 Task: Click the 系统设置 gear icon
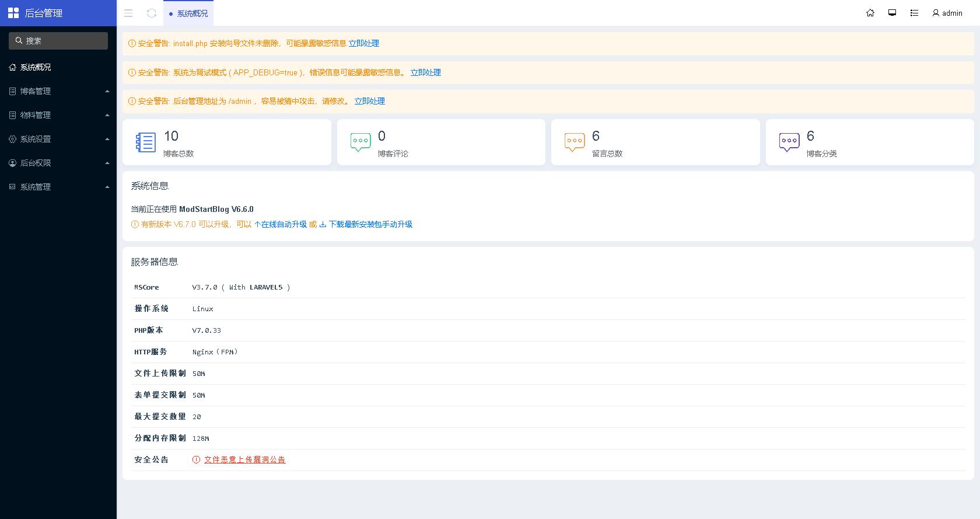[x=12, y=139]
